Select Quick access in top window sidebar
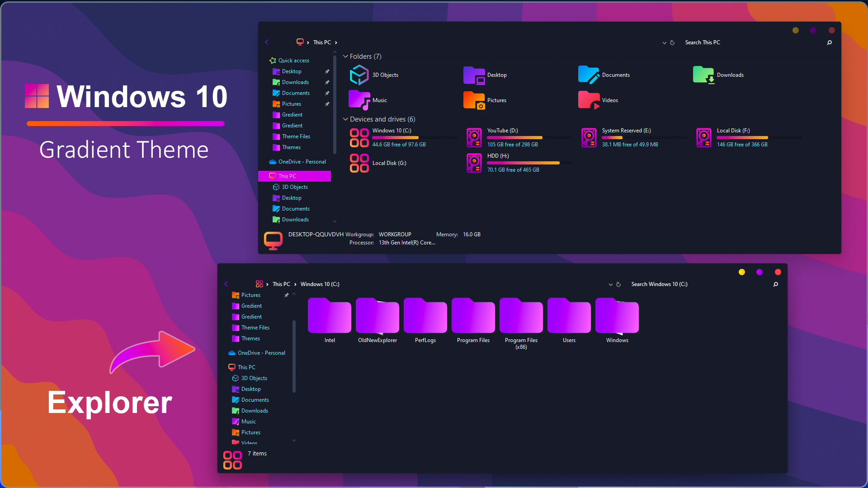 tap(294, 61)
